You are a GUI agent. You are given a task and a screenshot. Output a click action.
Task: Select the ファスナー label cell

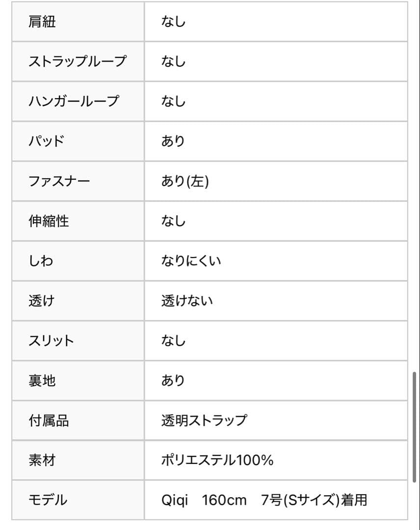59,181
